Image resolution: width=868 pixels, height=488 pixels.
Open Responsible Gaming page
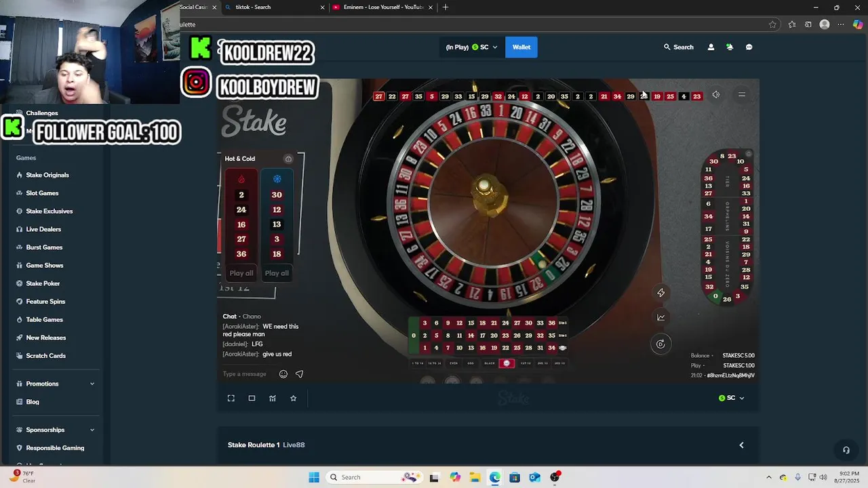pyautogui.click(x=55, y=448)
